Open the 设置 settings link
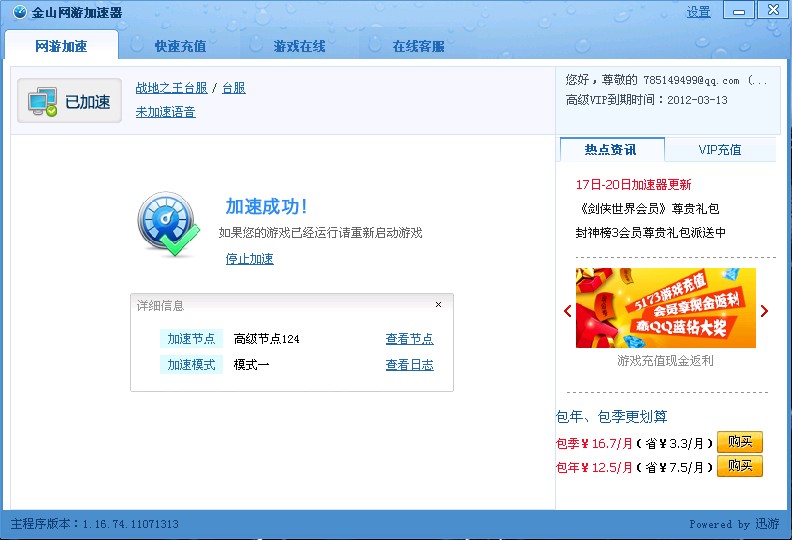The width and height of the screenshot is (792, 540). [x=699, y=12]
